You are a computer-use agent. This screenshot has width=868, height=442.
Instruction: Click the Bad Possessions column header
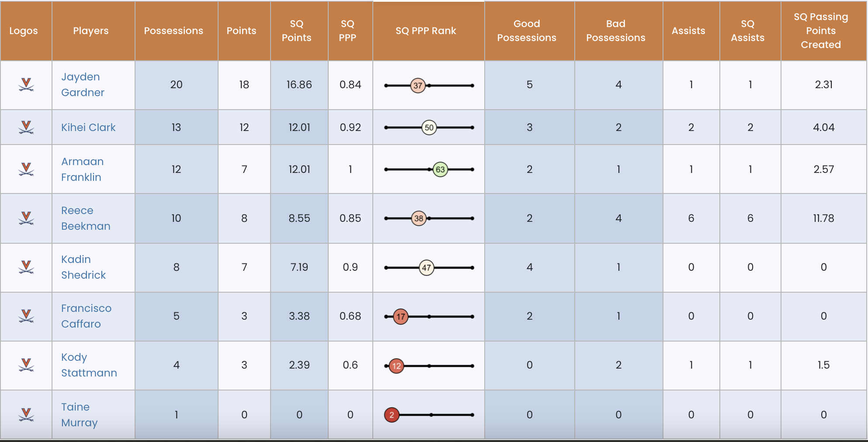click(x=615, y=31)
